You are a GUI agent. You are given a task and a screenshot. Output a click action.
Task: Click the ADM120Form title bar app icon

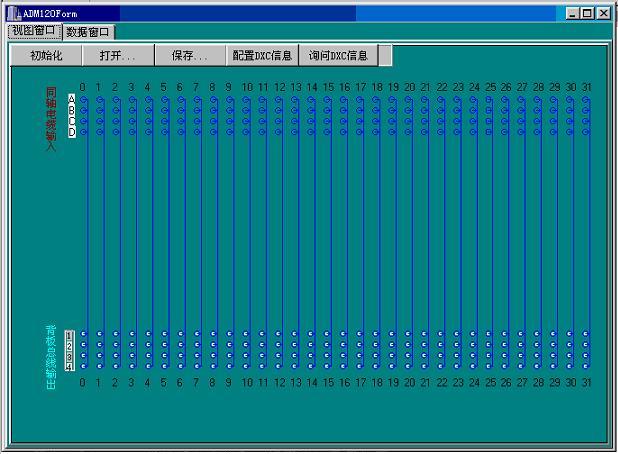tap(14, 14)
